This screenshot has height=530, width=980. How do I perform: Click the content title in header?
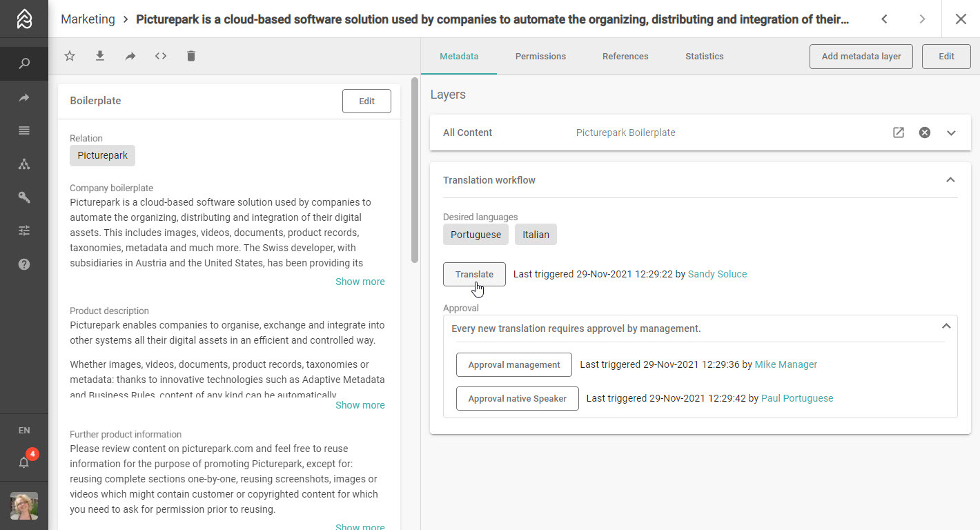pyautogui.click(x=492, y=19)
